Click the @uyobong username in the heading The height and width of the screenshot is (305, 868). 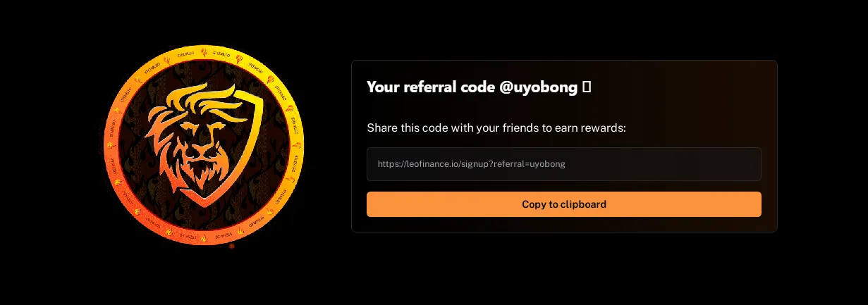[x=539, y=87]
